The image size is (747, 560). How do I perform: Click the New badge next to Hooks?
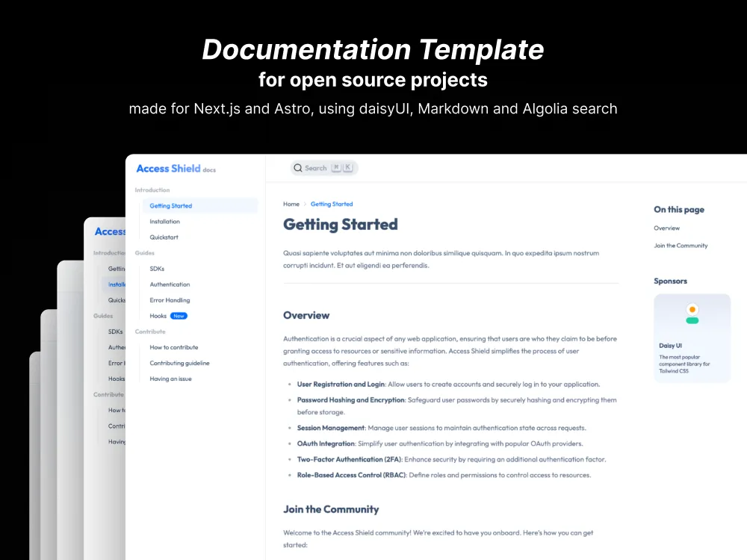(179, 316)
